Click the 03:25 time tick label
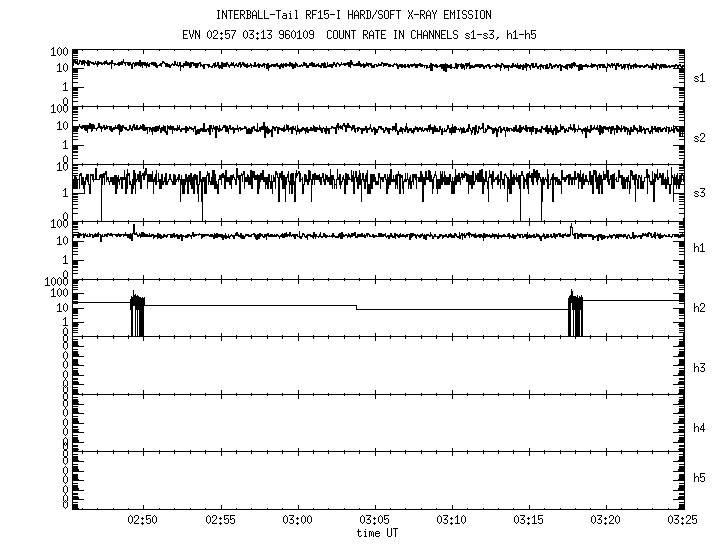 click(x=683, y=521)
